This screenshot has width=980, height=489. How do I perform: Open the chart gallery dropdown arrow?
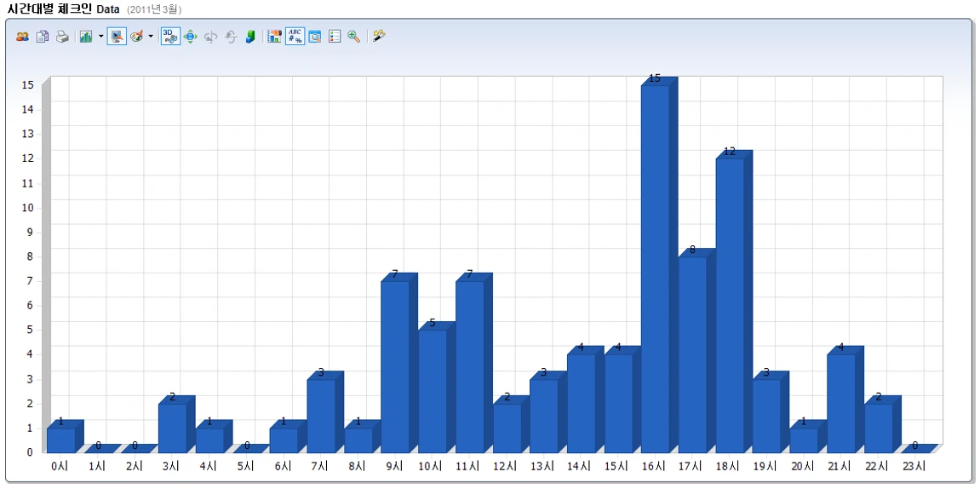pyautogui.click(x=101, y=37)
